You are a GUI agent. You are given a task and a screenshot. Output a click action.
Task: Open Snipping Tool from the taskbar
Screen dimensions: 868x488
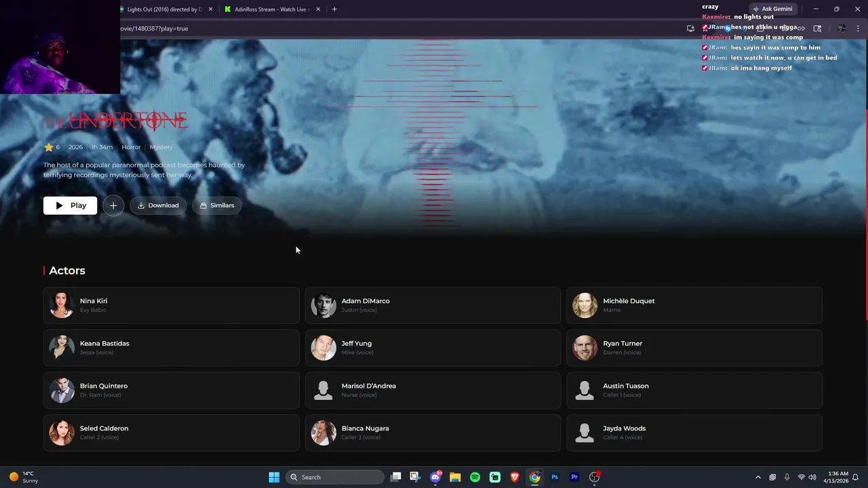pyautogui.click(x=415, y=477)
